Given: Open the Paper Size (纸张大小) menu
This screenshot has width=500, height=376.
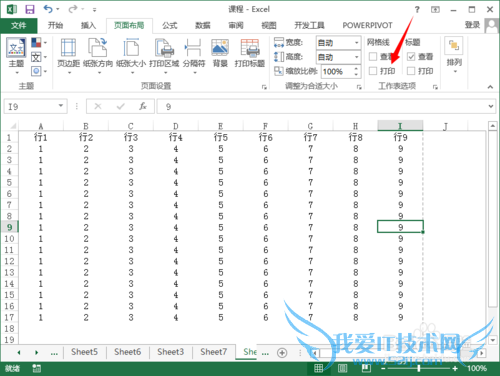Looking at the screenshot, I should (x=131, y=55).
